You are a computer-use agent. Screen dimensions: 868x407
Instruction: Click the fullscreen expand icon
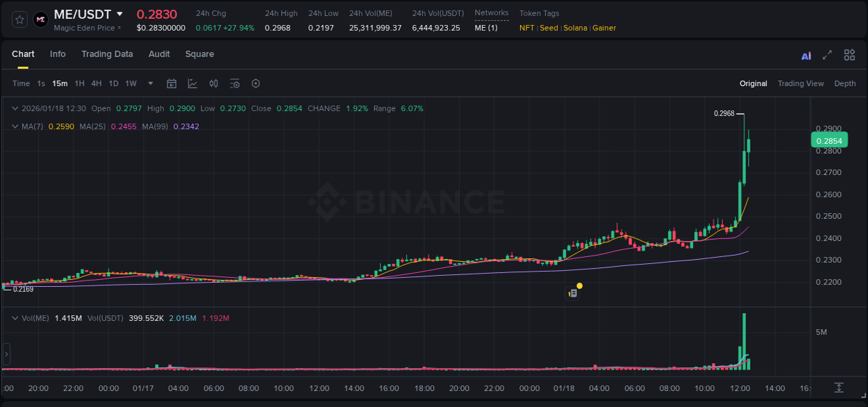(826, 55)
